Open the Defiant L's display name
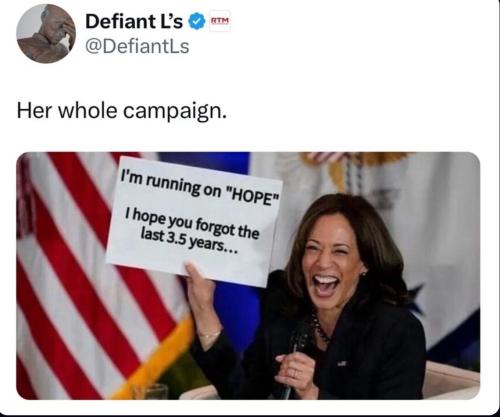 [134, 22]
